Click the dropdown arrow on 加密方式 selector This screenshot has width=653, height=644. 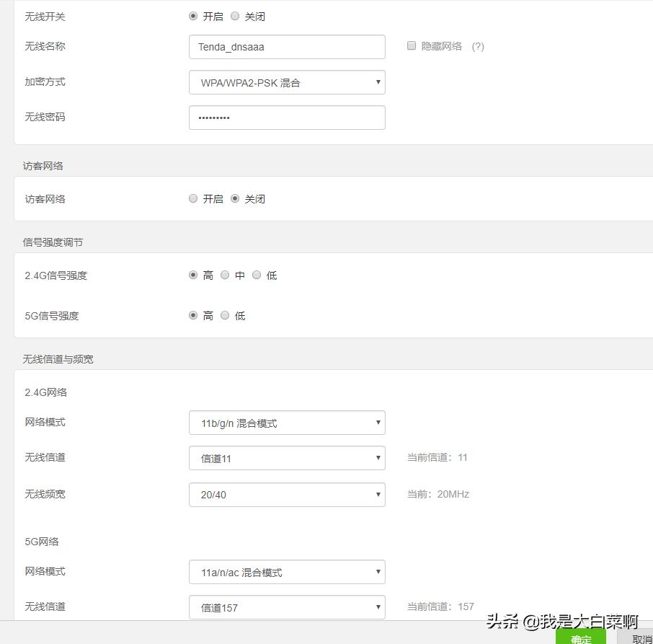click(378, 82)
